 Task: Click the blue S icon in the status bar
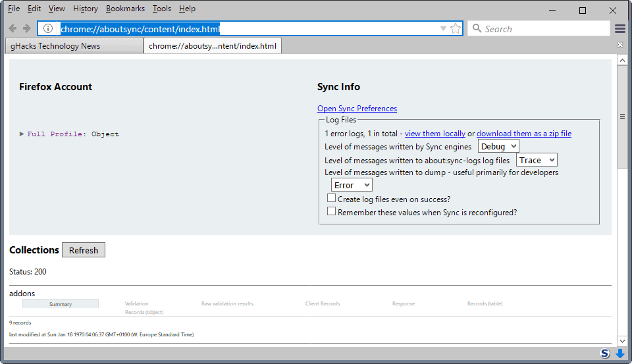[x=604, y=353]
